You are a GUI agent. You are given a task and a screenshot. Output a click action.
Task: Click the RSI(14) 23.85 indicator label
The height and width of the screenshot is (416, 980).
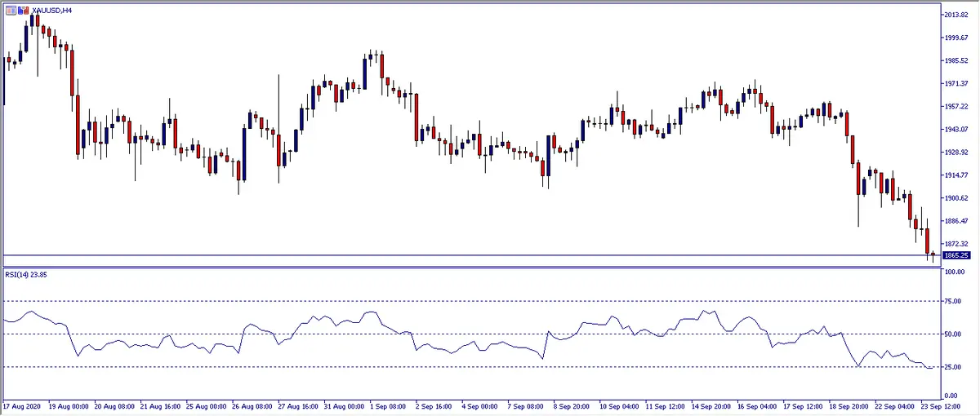(x=29, y=274)
